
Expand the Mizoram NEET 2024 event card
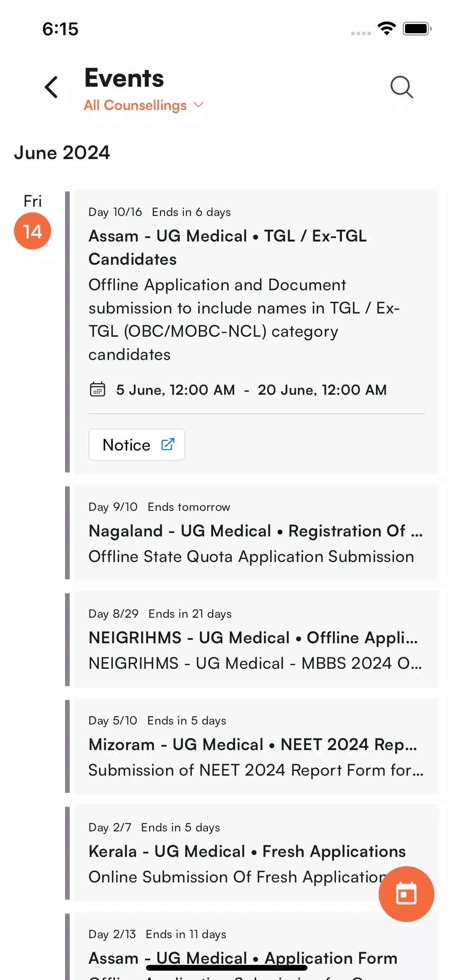(x=256, y=746)
